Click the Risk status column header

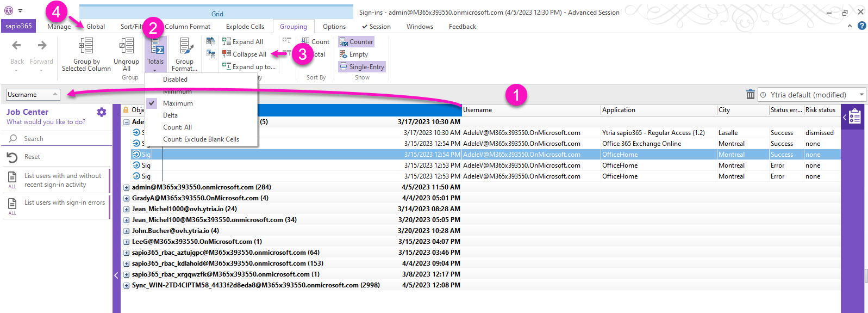click(821, 110)
